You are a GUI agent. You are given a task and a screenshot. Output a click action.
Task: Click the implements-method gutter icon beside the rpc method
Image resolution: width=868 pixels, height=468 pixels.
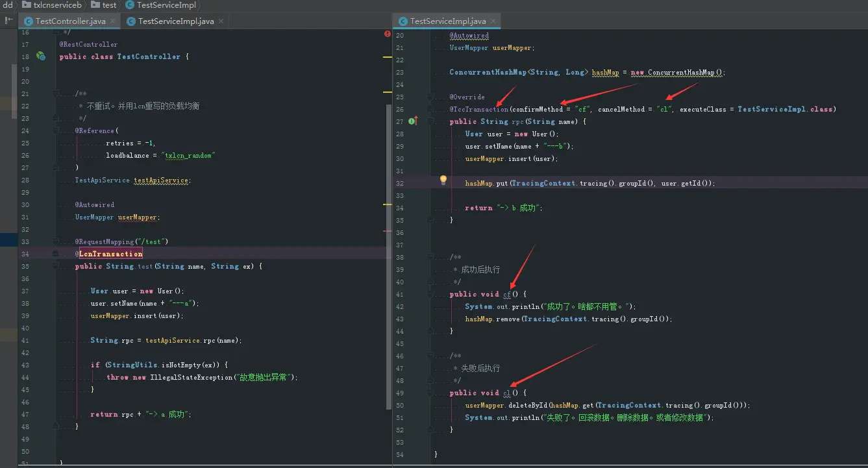click(412, 121)
